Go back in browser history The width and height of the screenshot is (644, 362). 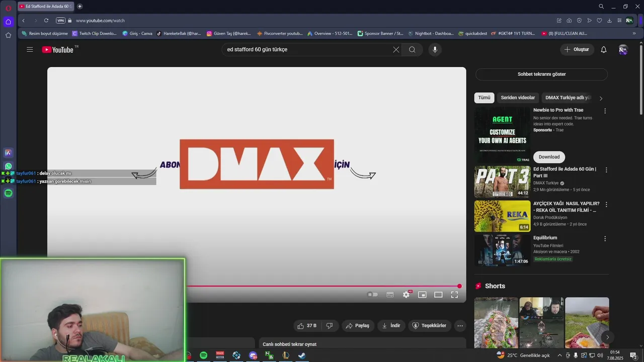pos(23,21)
